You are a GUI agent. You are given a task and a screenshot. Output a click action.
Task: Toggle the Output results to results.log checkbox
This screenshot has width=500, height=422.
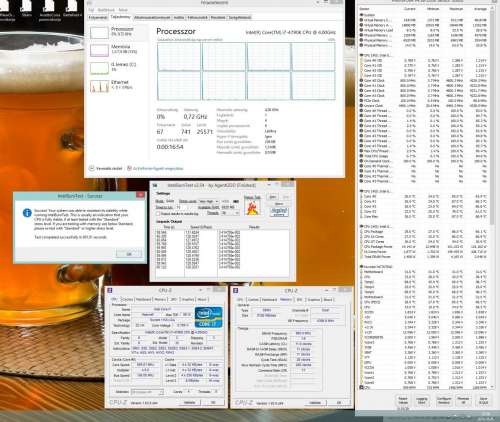(158, 214)
